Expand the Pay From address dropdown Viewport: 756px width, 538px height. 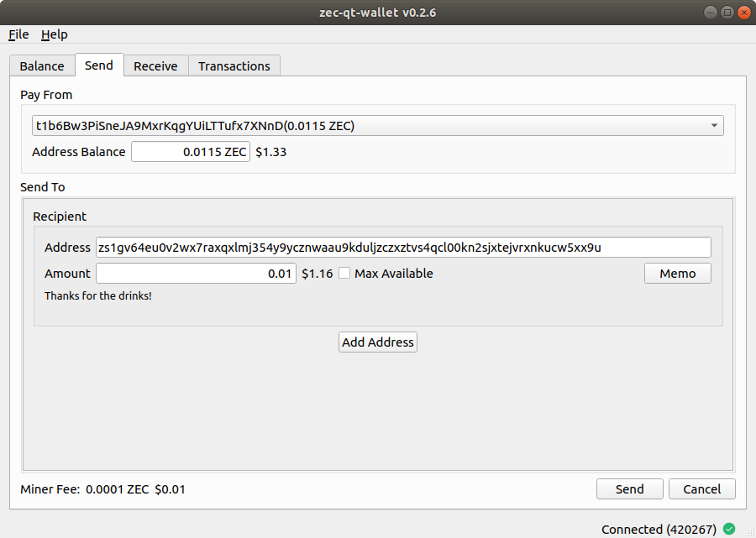tap(714, 126)
